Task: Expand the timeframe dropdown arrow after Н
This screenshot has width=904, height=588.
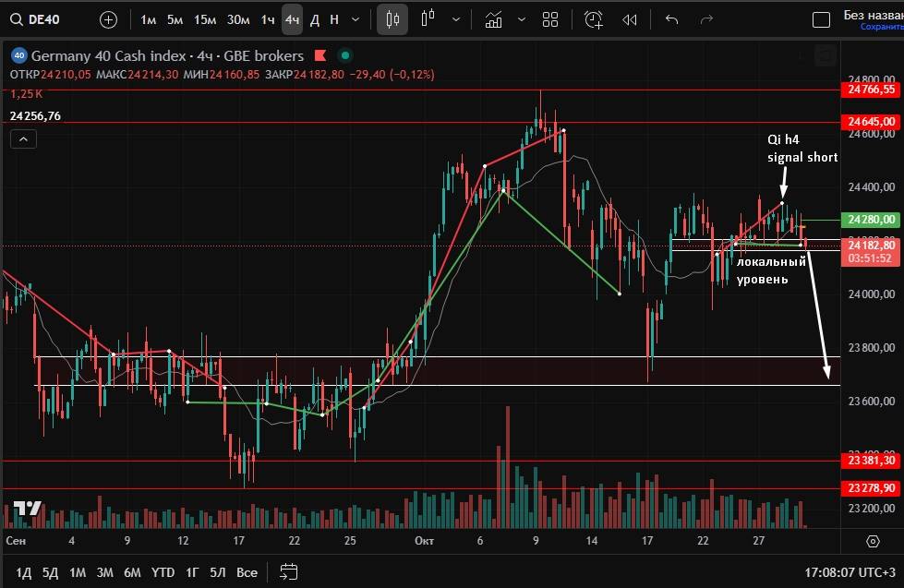Action: 356,19
